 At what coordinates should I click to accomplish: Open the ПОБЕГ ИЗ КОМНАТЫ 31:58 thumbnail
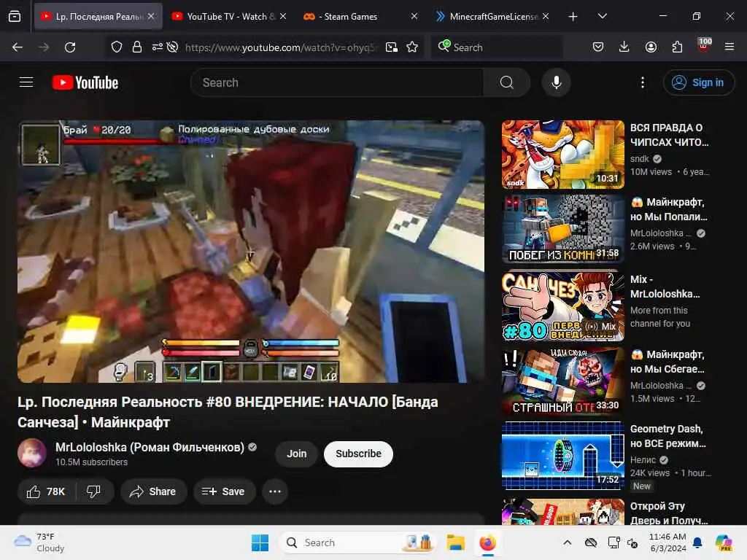pos(562,228)
